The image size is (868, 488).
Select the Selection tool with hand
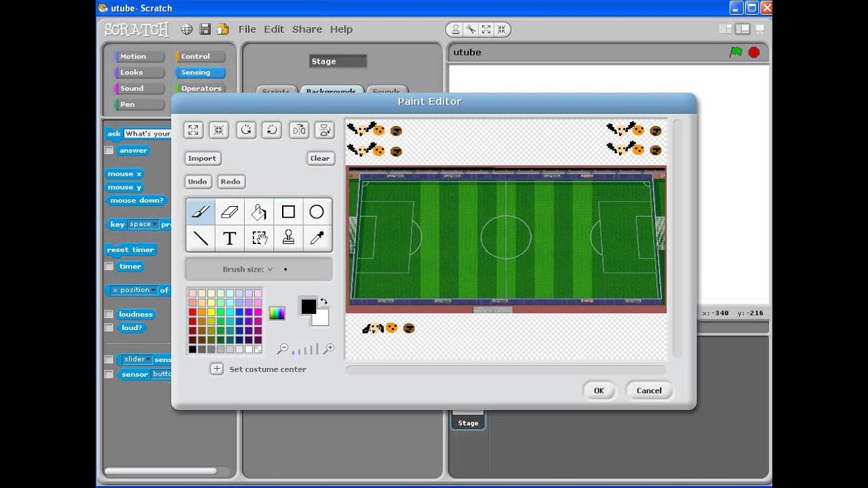(x=259, y=238)
